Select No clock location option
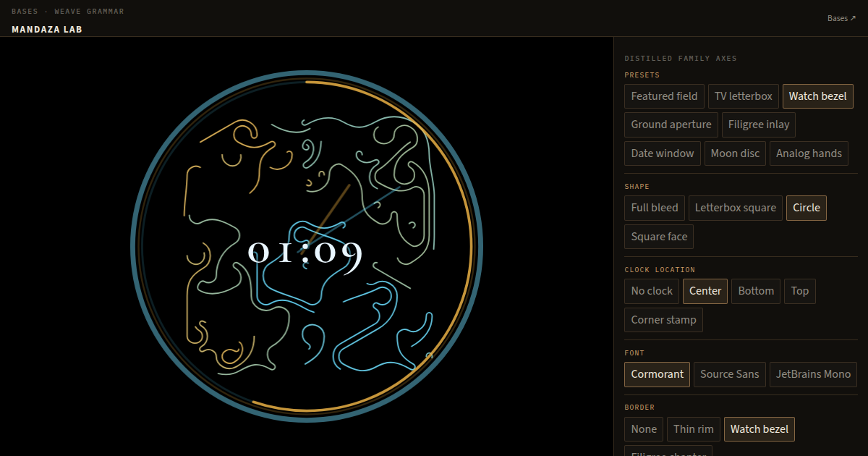Image resolution: width=868 pixels, height=456 pixels. (x=652, y=291)
